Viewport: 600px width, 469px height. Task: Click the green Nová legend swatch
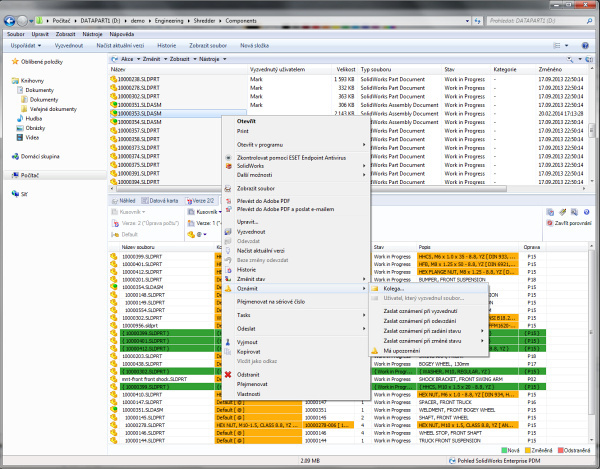504,450
